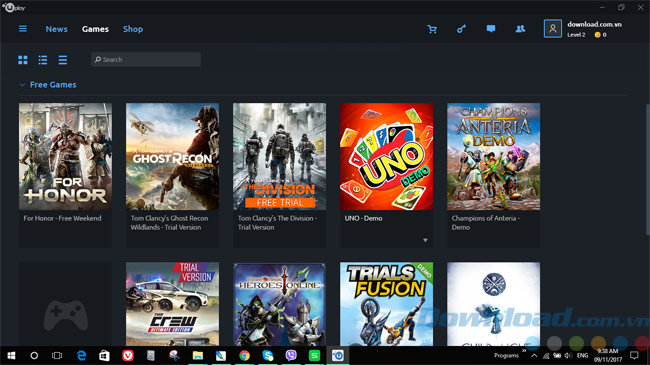Open For Honor cover thumbnail
The width and height of the screenshot is (650, 365).
click(x=65, y=156)
